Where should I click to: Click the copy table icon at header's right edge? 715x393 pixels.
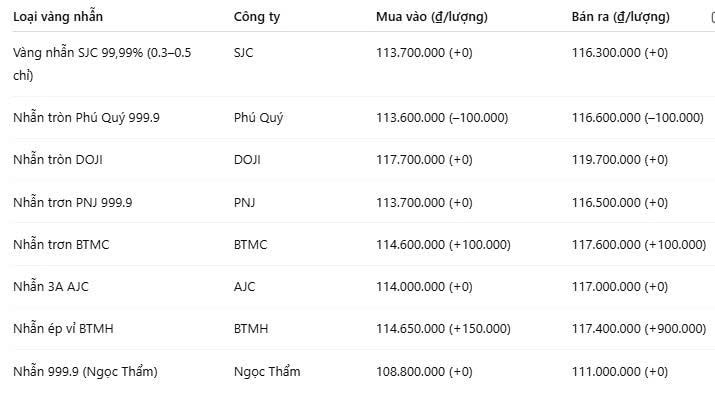coord(713,17)
